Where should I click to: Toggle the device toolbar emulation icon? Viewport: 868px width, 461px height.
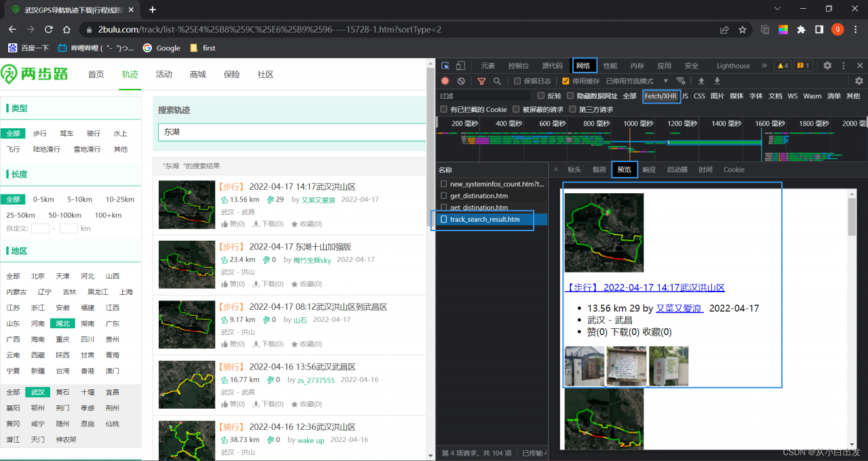pyautogui.click(x=460, y=66)
